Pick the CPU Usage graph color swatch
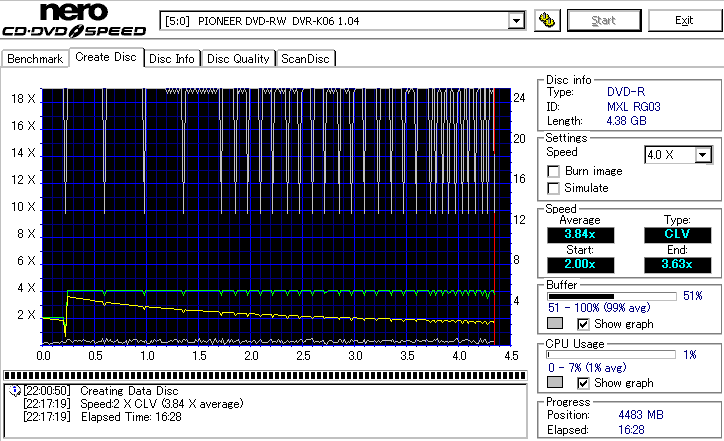Image resolution: width=724 pixels, height=441 pixels. click(x=555, y=383)
